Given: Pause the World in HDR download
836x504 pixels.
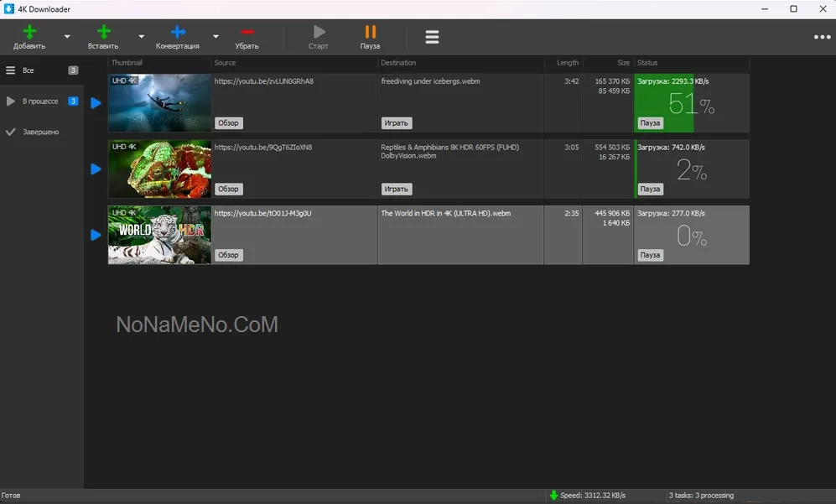Looking at the screenshot, I should pos(651,255).
